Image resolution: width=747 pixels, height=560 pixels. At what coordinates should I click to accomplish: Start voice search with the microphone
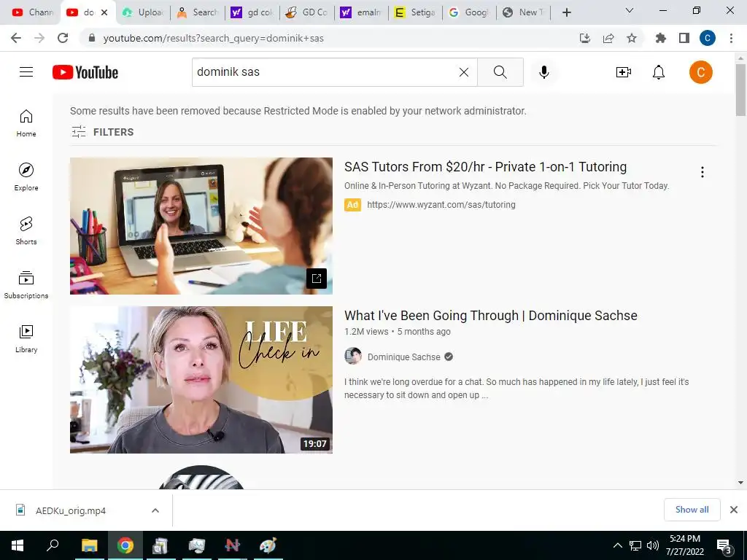click(x=543, y=72)
